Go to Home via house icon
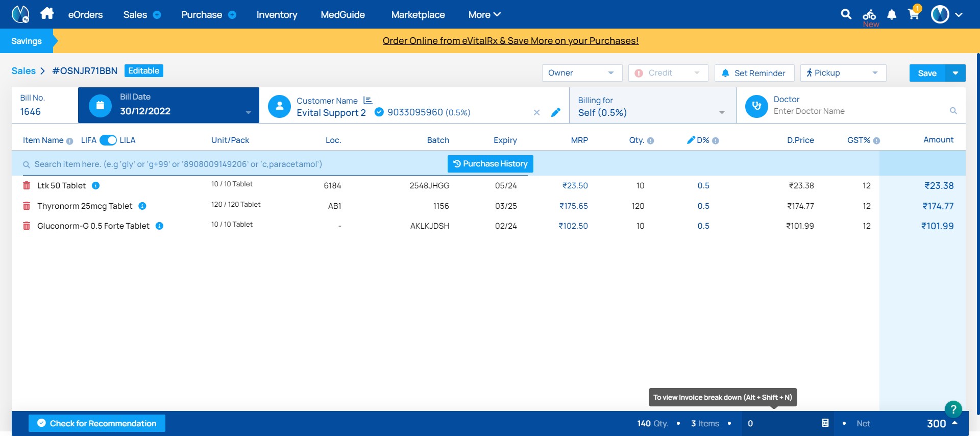The width and height of the screenshot is (980, 436). [x=47, y=13]
